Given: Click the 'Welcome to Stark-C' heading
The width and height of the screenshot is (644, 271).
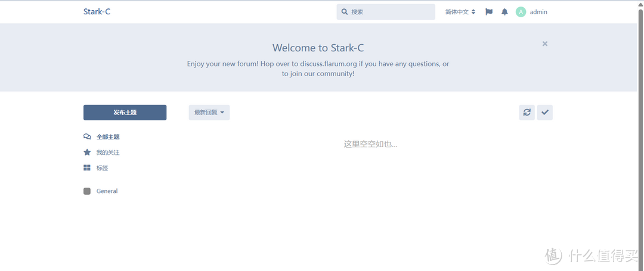Looking at the screenshot, I should (x=318, y=48).
